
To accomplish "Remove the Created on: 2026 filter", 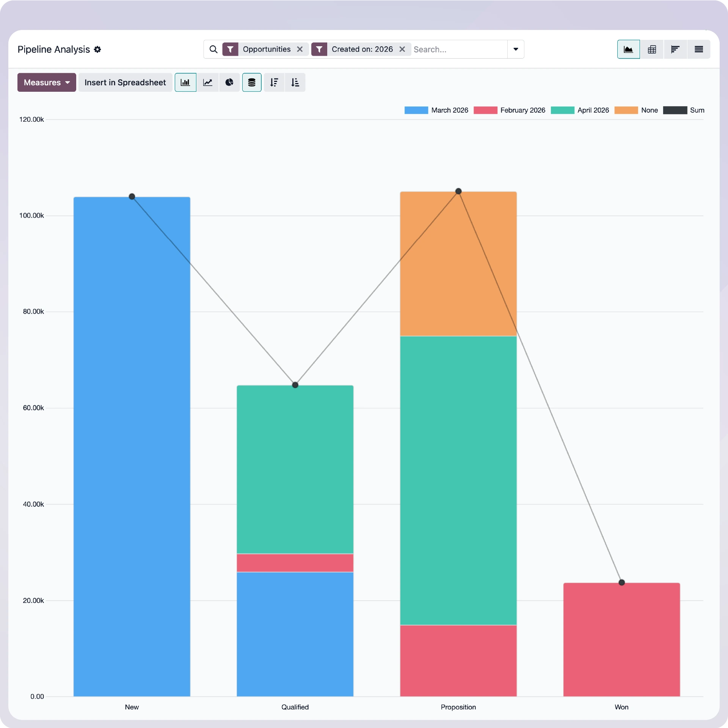I will pyautogui.click(x=402, y=49).
